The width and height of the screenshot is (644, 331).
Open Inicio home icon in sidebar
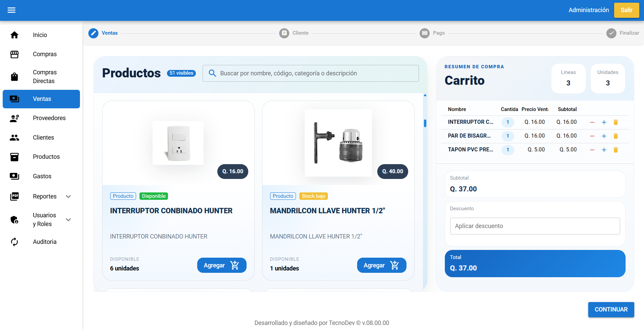click(14, 35)
